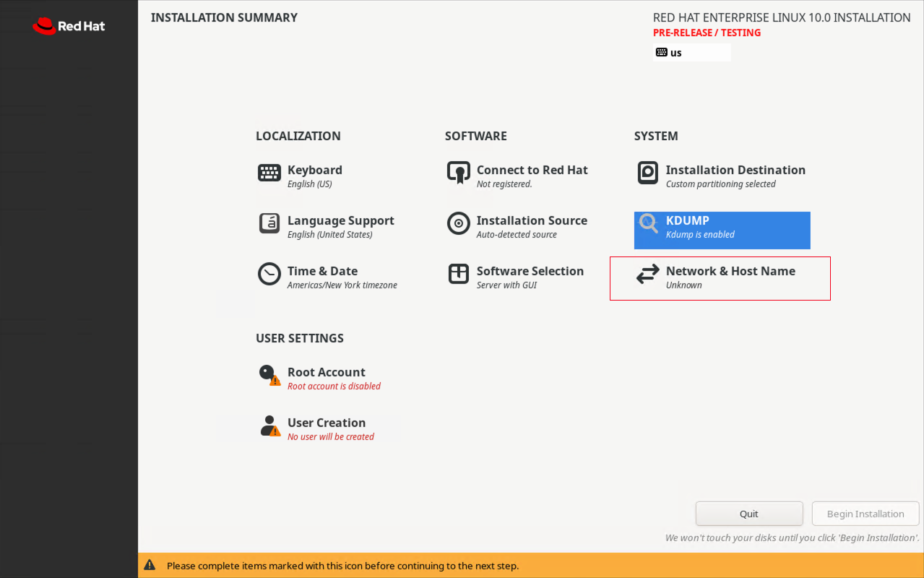Viewport: 924px width, 578px height.
Task: Click the Quit button
Action: [749, 514]
